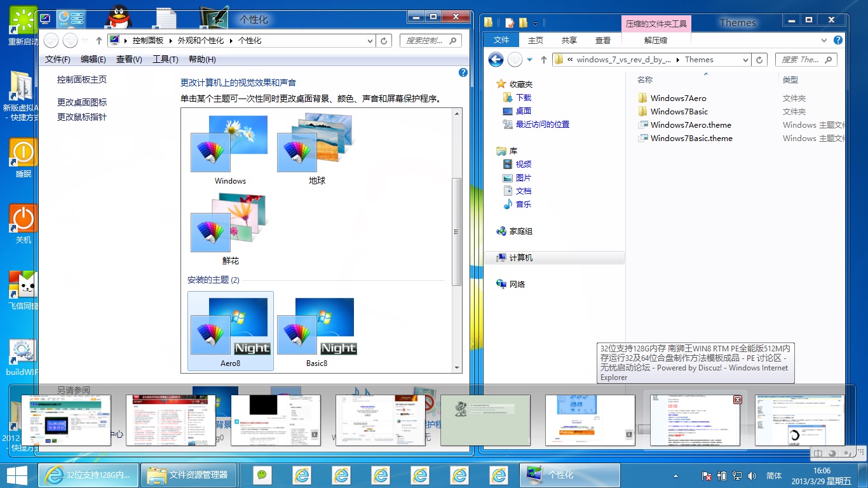Refresh the Themes folder address bar
The width and height of the screenshot is (868, 488).
point(759,60)
